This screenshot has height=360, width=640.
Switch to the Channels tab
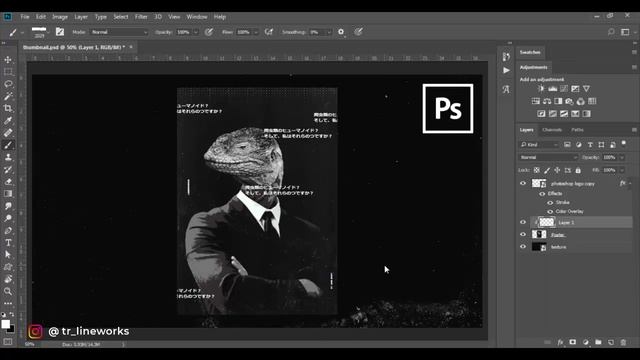coord(552,130)
